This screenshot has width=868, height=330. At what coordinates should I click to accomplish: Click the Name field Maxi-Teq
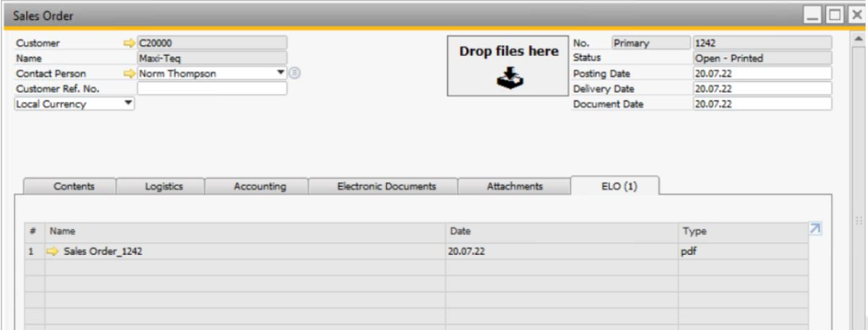point(212,58)
